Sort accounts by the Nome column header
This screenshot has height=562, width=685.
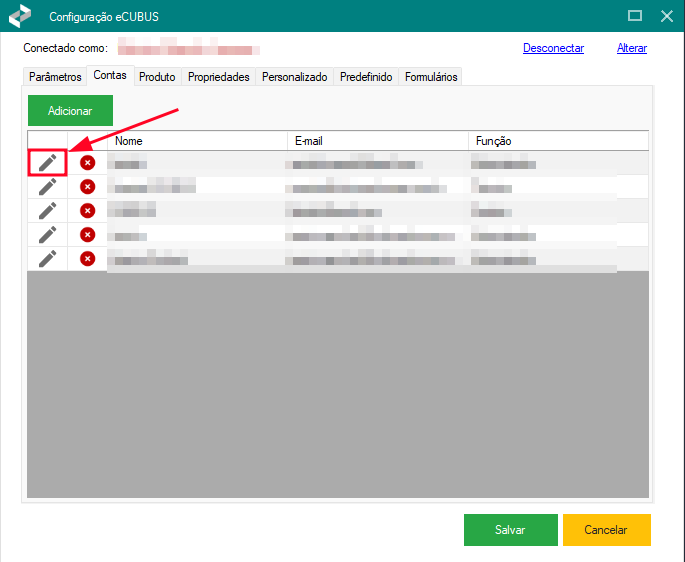tap(197, 141)
